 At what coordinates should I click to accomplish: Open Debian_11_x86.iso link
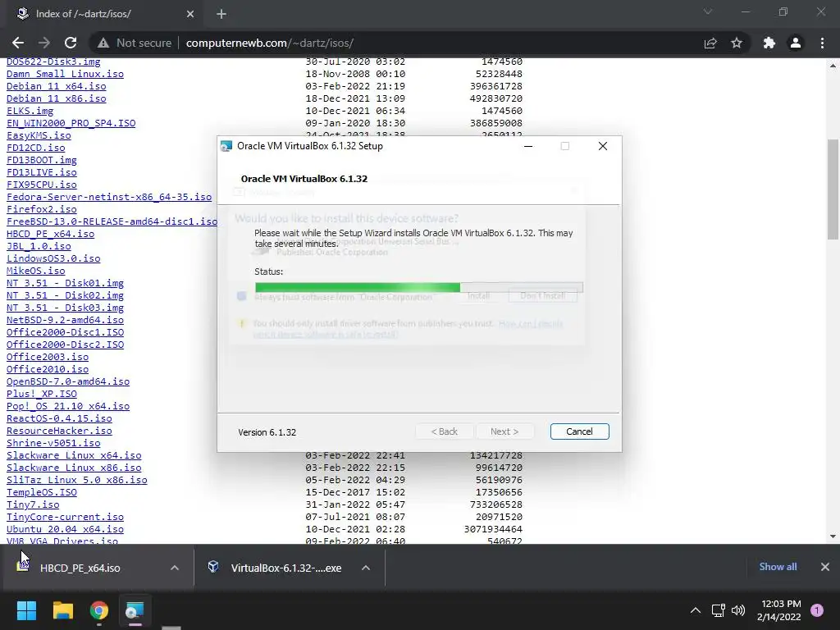coord(57,98)
